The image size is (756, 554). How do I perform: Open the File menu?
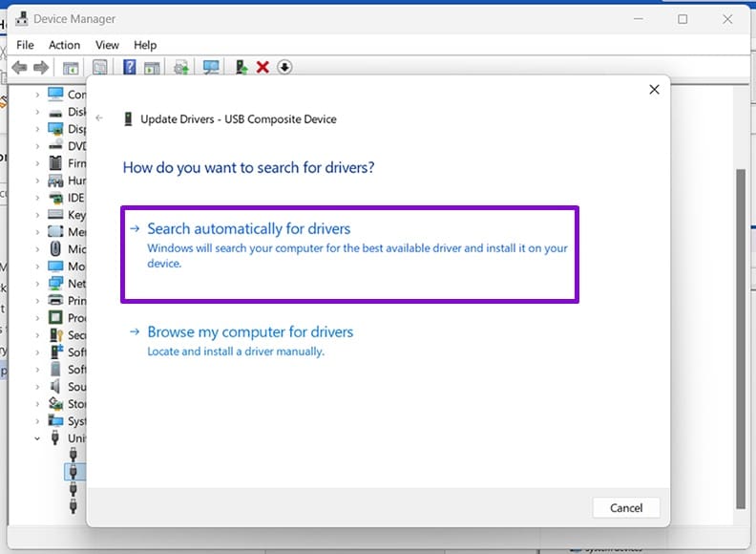pyautogui.click(x=25, y=45)
